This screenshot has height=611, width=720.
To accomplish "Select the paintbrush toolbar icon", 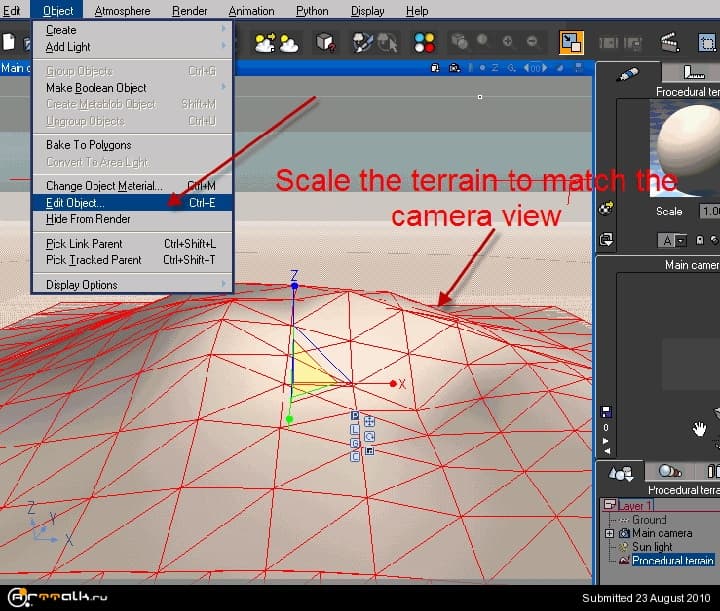I will pyautogui.click(x=365, y=42).
